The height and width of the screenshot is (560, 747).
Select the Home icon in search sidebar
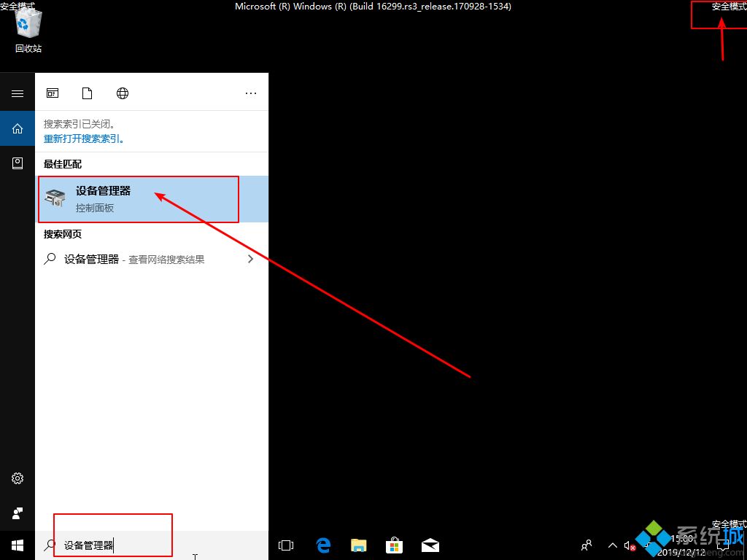(x=18, y=128)
